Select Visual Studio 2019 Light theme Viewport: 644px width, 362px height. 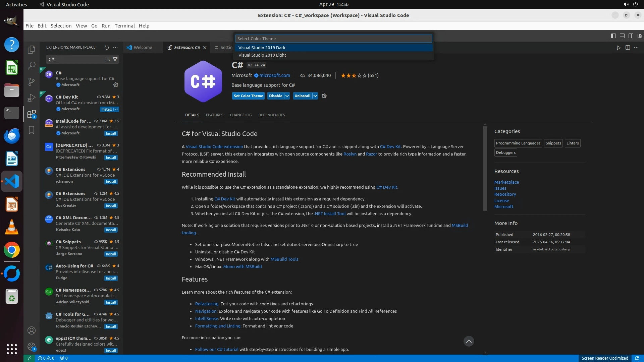pos(262,55)
